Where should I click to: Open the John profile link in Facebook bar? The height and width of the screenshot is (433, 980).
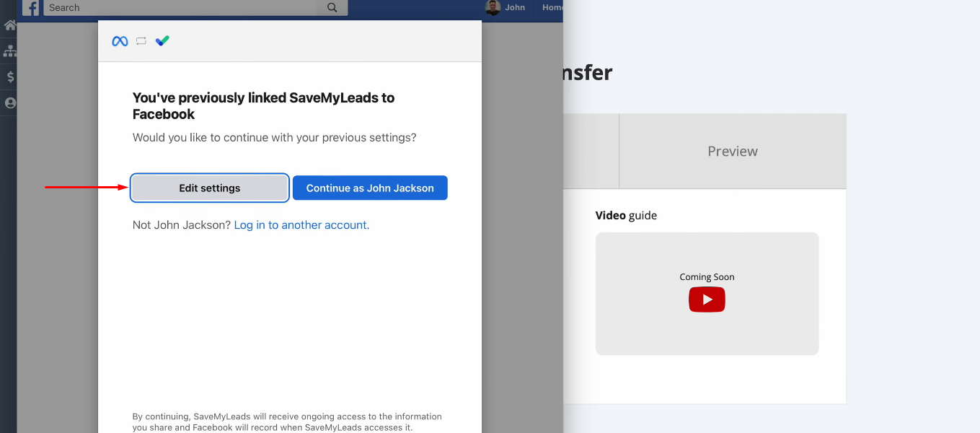click(x=515, y=7)
